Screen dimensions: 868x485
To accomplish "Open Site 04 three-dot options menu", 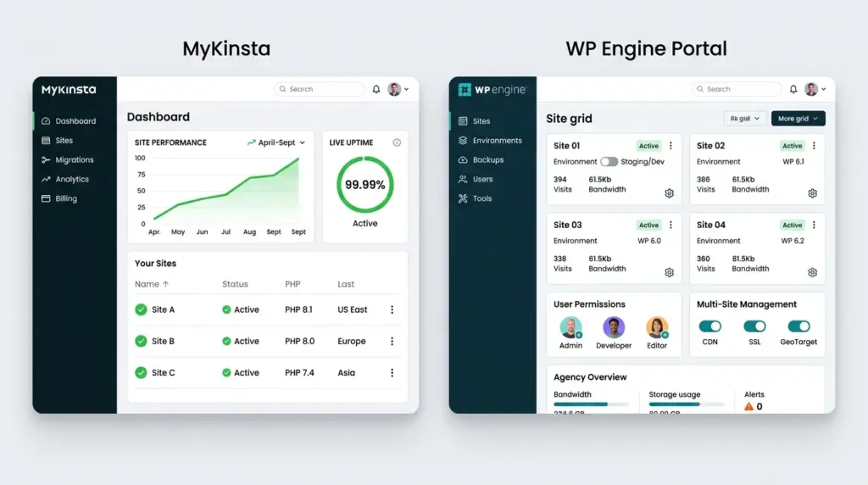I will pyautogui.click(x=814, y=225).
